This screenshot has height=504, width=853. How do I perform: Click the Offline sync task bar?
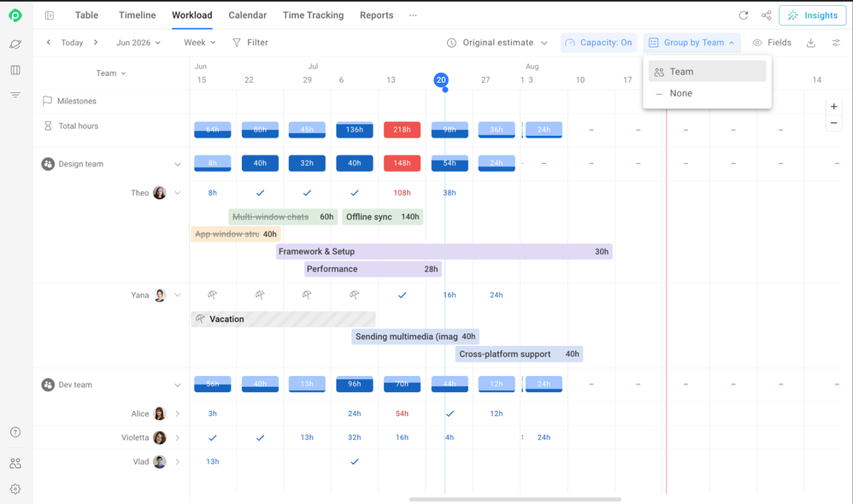click(x=382, y=217)
